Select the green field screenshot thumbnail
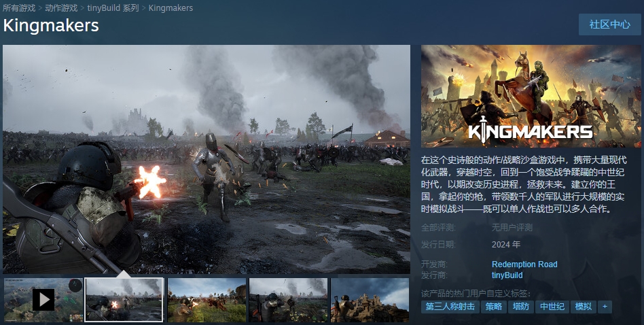644x325 pixels. click(x=207, y=300)
